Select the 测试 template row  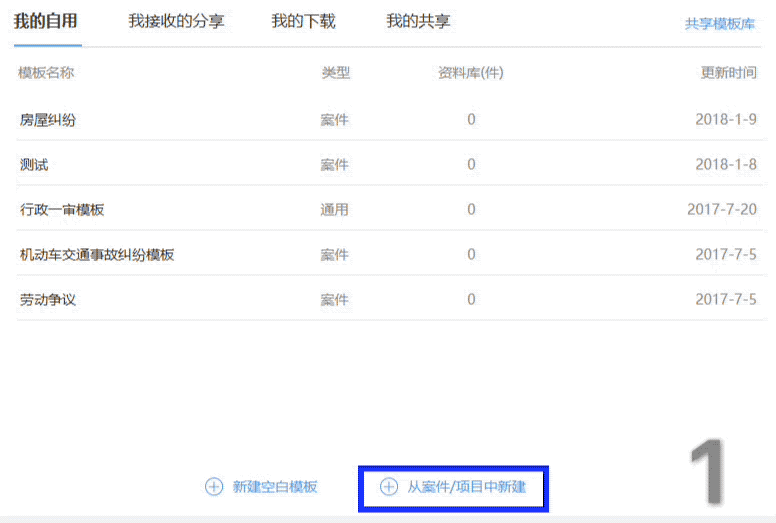(391, 164)
